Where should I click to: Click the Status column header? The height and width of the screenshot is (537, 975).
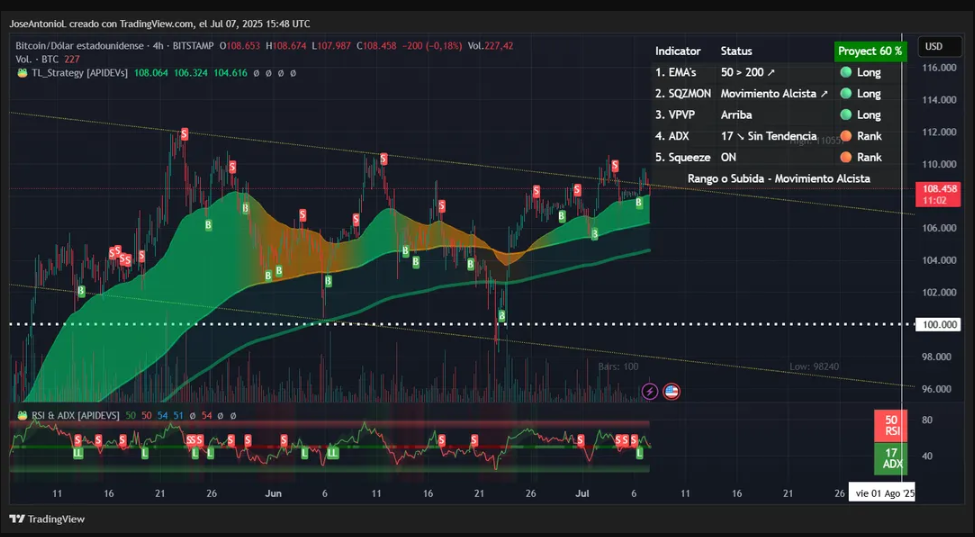(x=736, y=51)
